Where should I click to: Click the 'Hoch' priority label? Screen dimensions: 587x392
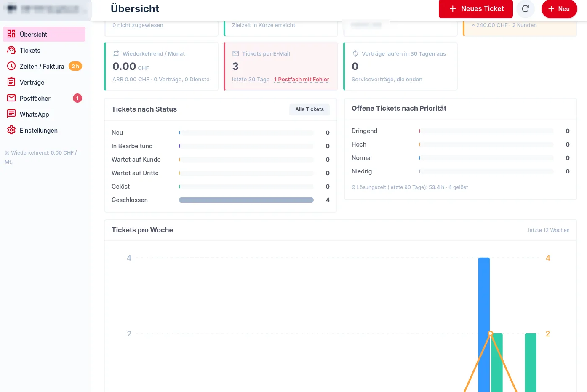pyautogui.click(x=359, y=144)
